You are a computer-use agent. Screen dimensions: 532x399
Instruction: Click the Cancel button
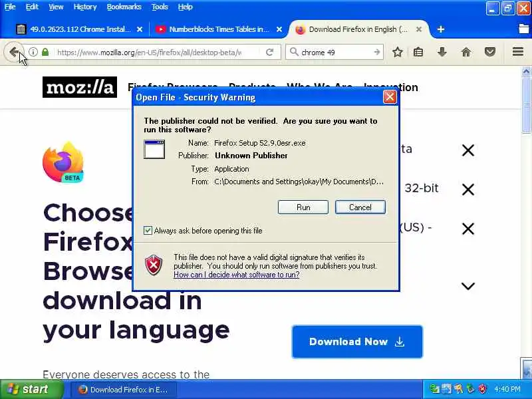[x=360, y=207]
